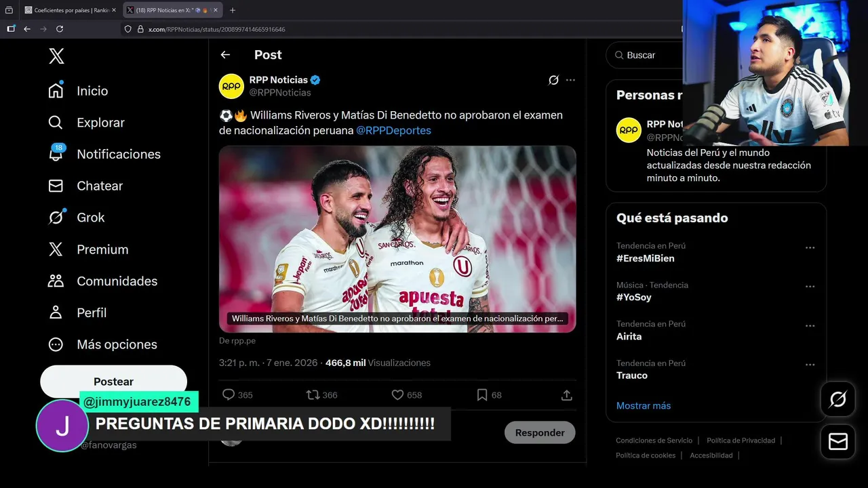Repost using the retweet icon with 366

tap(313, 394)
